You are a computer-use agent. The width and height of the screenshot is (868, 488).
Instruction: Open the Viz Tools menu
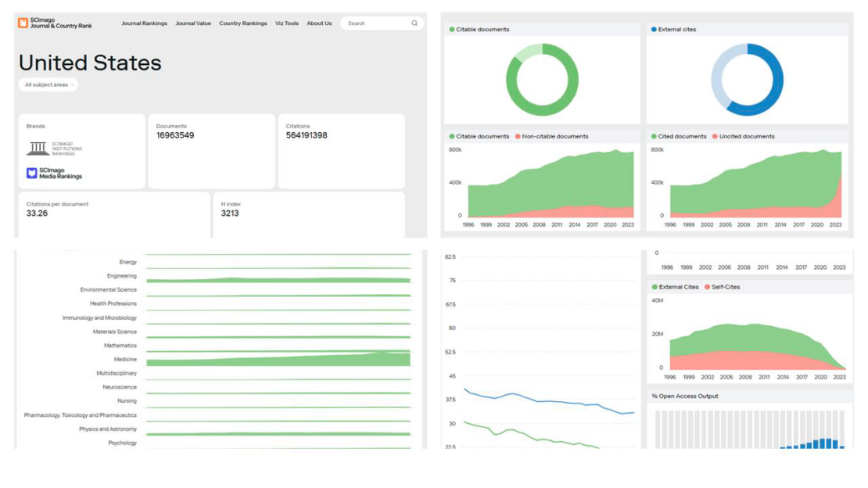[287, 23]
